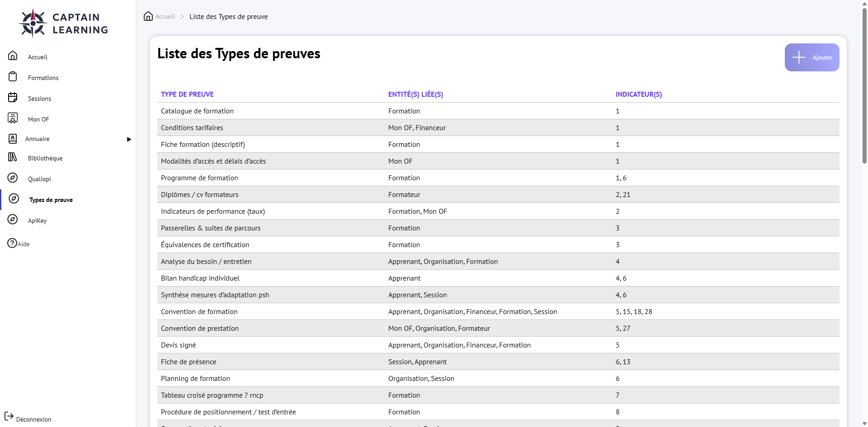This screenshot has height=427, width=868.
Task: Click Déconnexion to log out
Action: (34, 419)
